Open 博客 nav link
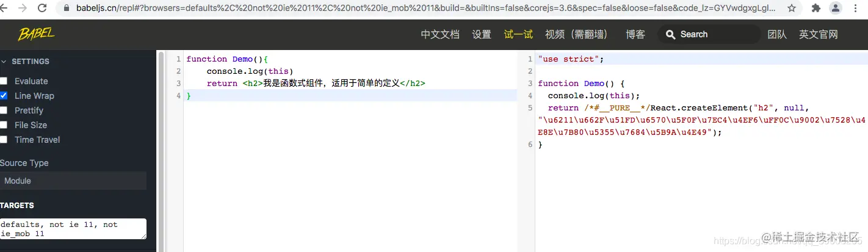Screen dimensions: 868x252 635,34
